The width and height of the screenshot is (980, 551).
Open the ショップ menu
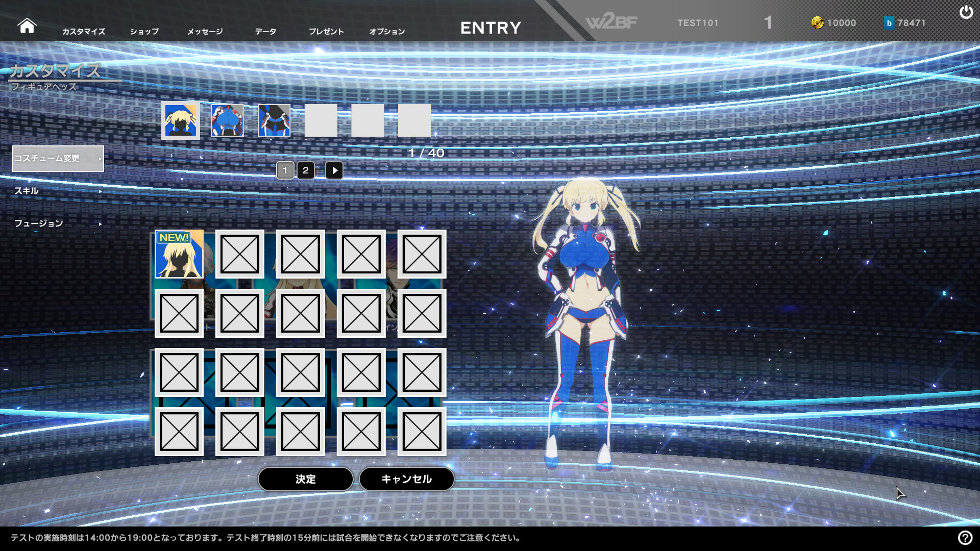coord(144,31)
